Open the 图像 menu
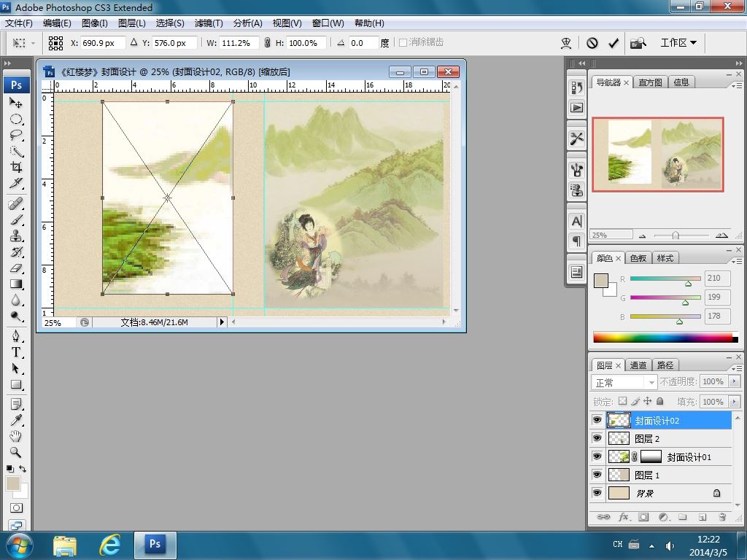The width and height of the screenshot is (747, 560). point(94,23)
